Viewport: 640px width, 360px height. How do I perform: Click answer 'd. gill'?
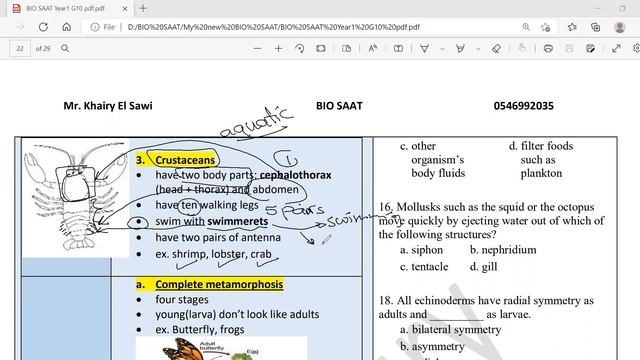pyautogui.click(x=483, y=267)
